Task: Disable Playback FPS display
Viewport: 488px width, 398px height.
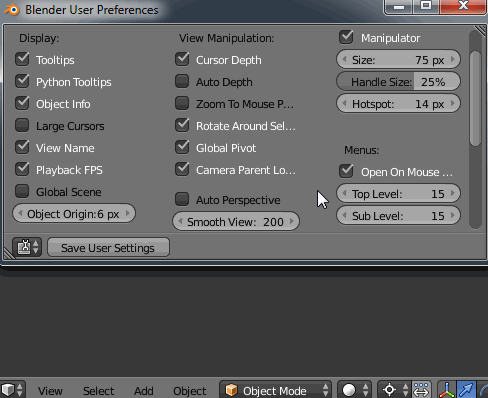Action: (22, 170)
